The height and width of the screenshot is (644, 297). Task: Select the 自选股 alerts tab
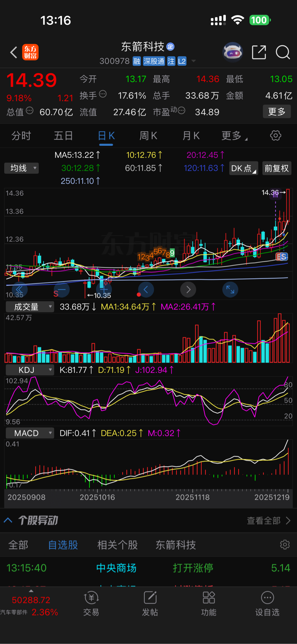pyautogui.click(x=63, y=545)
